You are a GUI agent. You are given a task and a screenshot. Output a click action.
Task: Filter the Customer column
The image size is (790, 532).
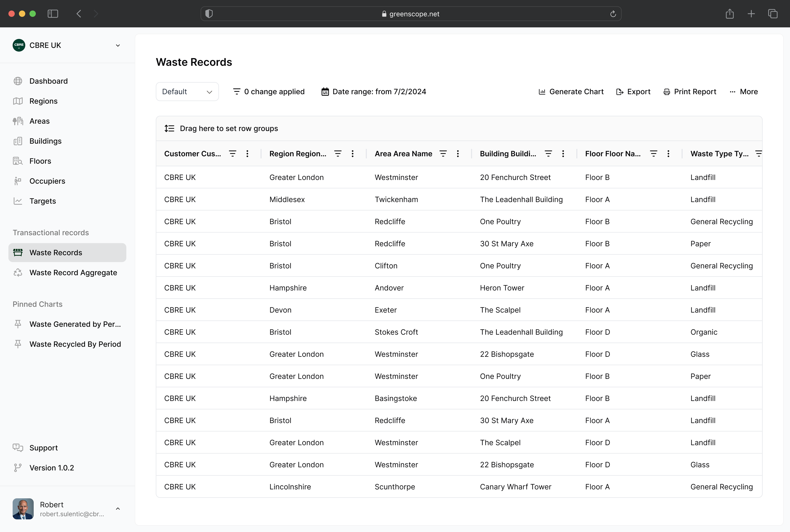coord(232,154)
